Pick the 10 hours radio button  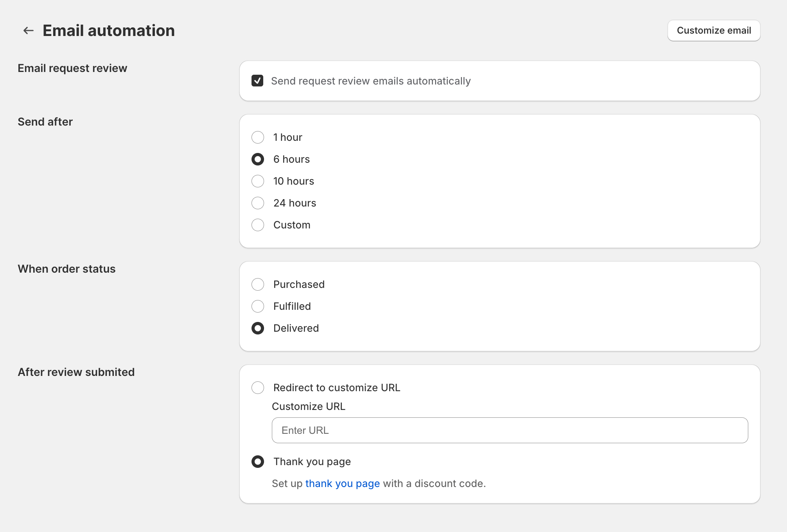click(x=257, y=181)
